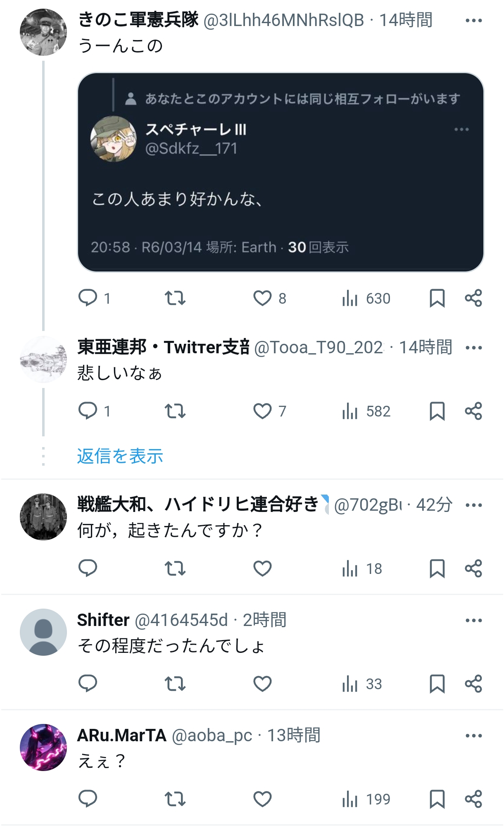Open ARu.MarTA purple avatar
Image resolution: width=504 pixels, height=833 pixels.
coord(43,747)
